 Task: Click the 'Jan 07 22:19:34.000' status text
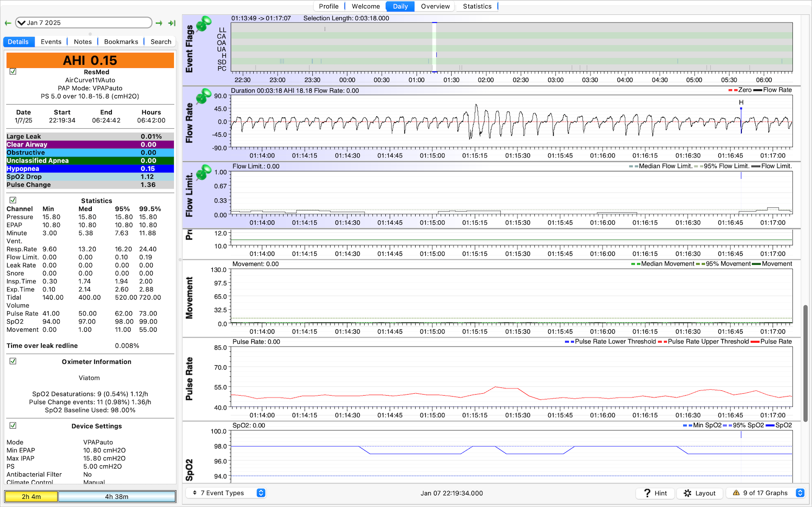(452, 493)
